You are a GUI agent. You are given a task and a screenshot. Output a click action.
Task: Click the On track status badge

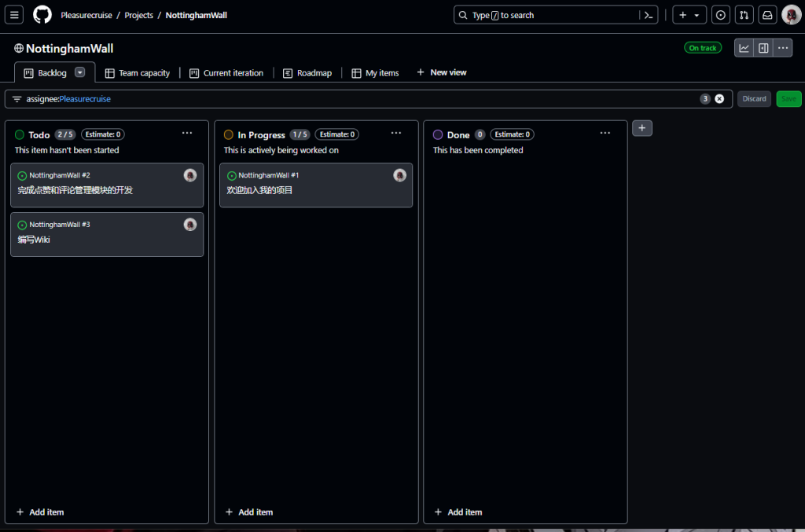click(x=702, y=48)
